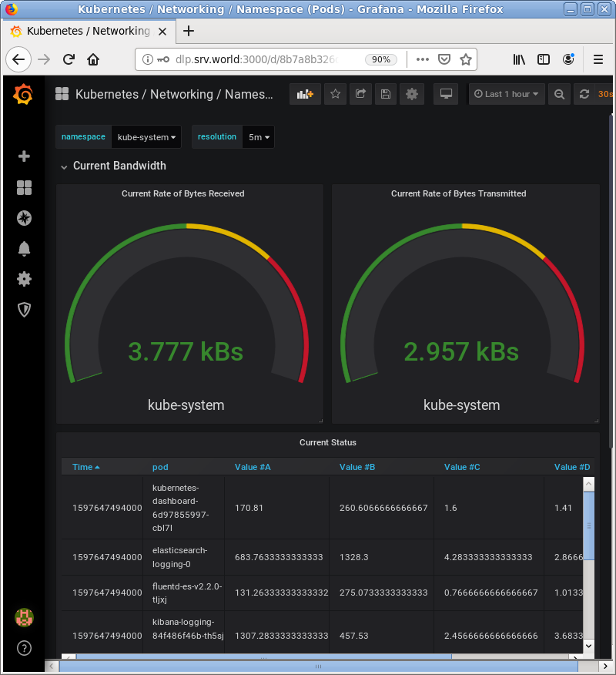This screenshot has height=675, width=616.
Task: Open Last 1 hour time picker
Action: coord(507,94)
